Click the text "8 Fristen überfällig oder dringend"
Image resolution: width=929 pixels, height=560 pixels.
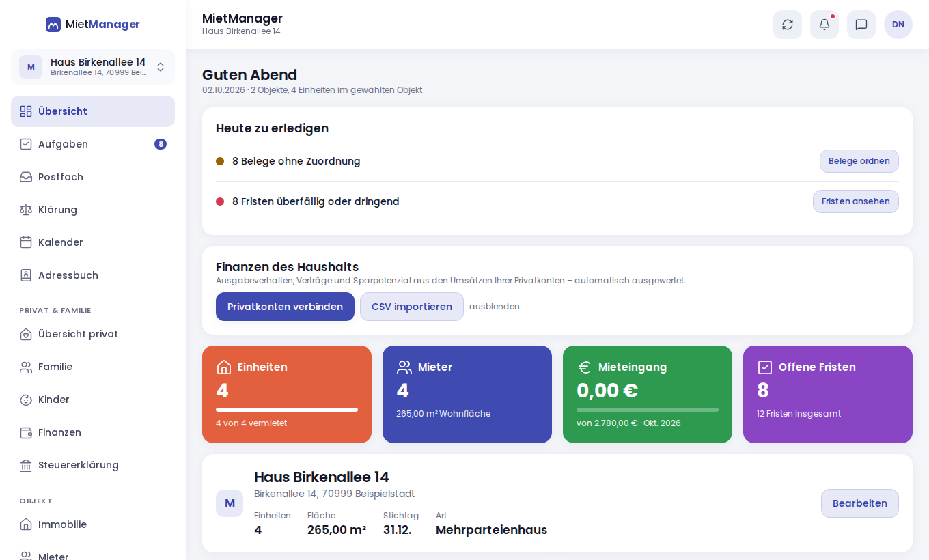click(316, 201)
